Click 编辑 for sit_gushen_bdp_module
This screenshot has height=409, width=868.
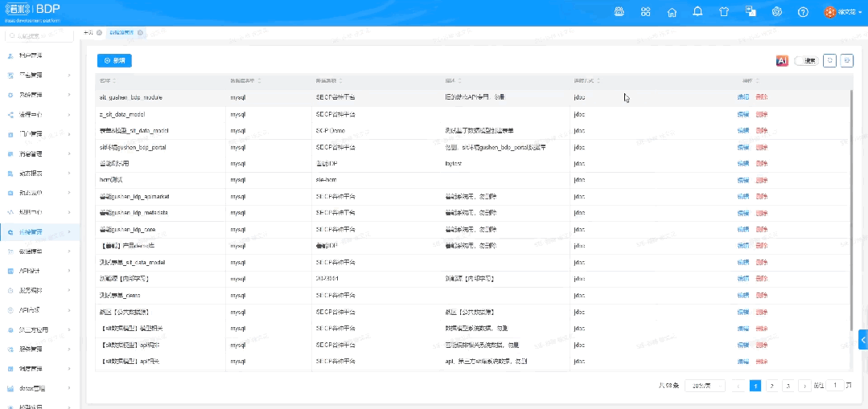(743, 97)
